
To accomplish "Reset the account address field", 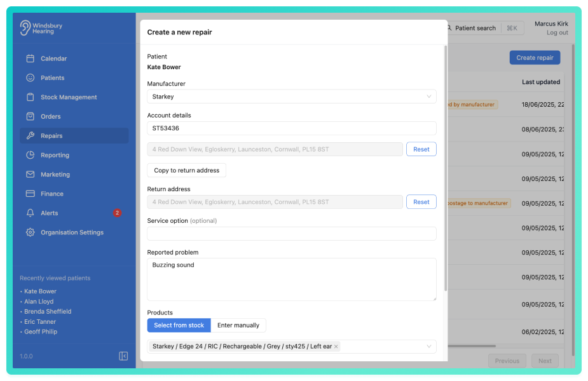I will pos(421,149).
